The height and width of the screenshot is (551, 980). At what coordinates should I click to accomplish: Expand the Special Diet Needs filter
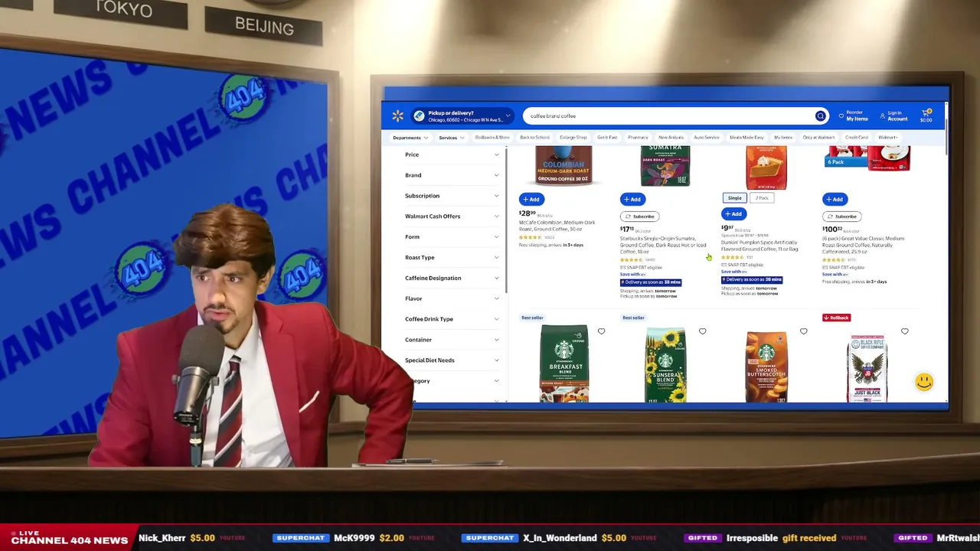(452, 360)
